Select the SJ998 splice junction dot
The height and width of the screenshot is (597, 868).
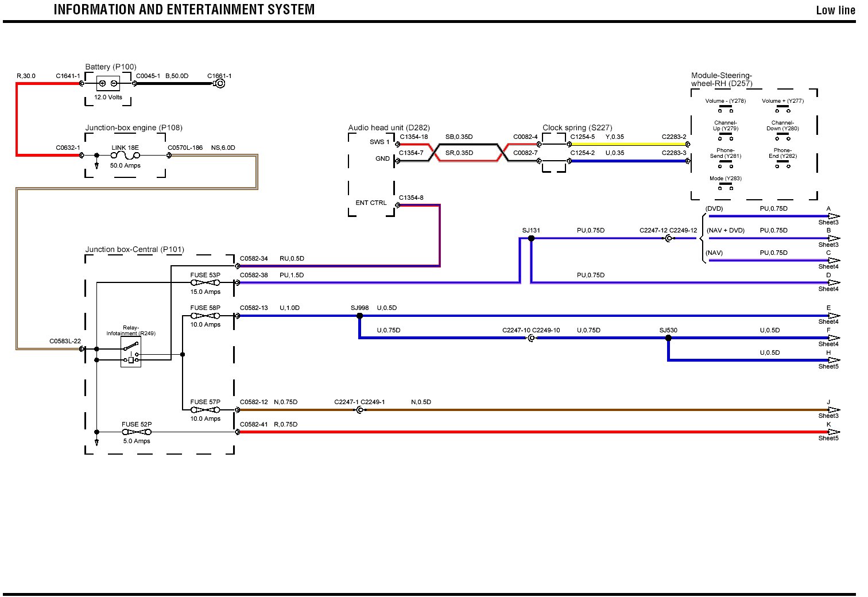[x=360, y=316]
